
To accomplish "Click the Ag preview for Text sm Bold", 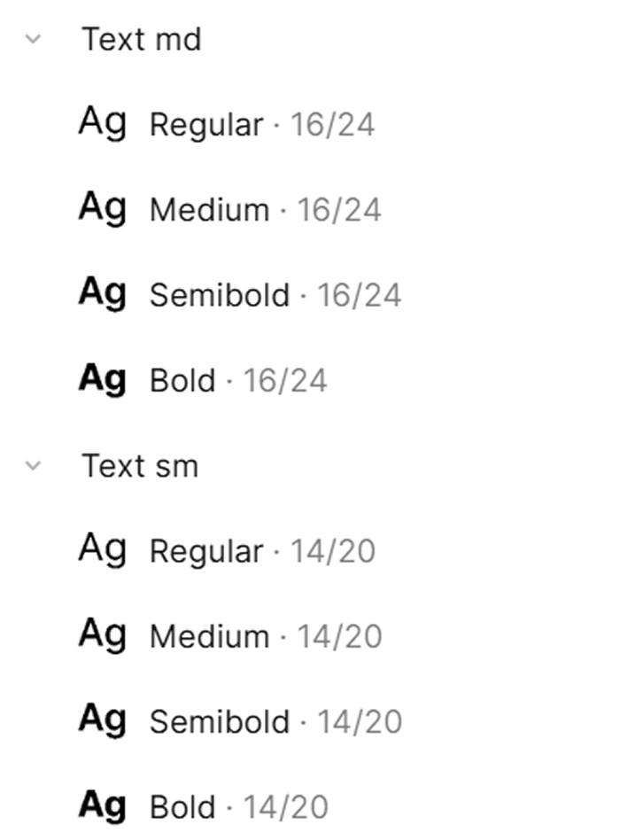I will pyautogui.click(x=103, y=805).
